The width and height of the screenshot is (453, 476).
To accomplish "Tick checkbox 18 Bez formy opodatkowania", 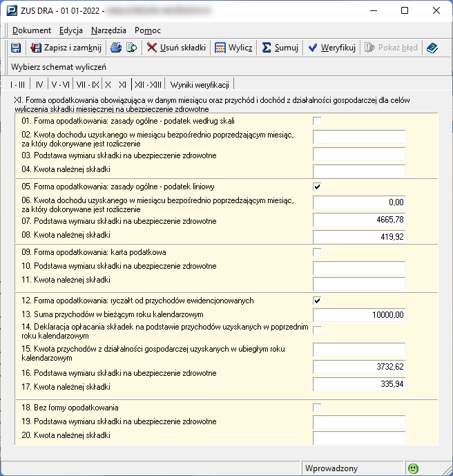I will [318, 408].
